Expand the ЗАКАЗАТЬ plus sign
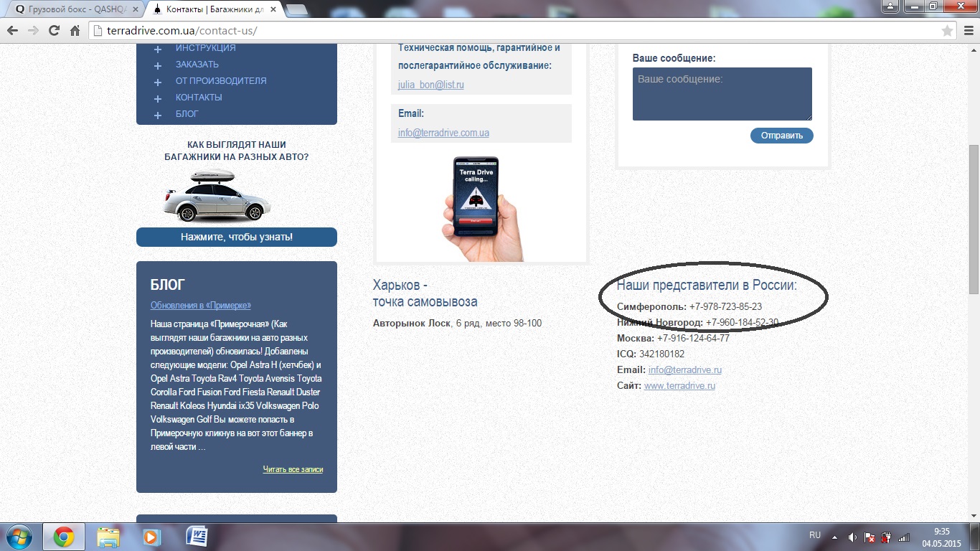The height and width of the screenshot is (551, 980). click(158, 65)
